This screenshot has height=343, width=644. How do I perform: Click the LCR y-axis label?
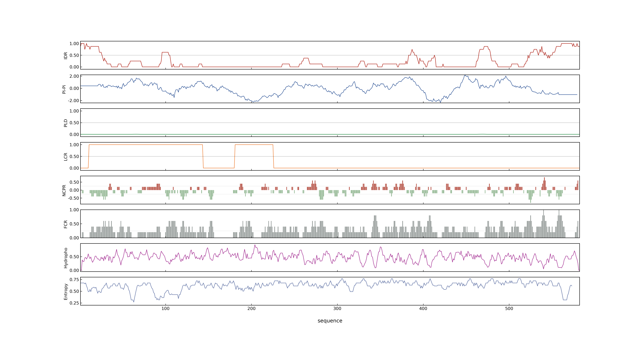click(66, 157)
